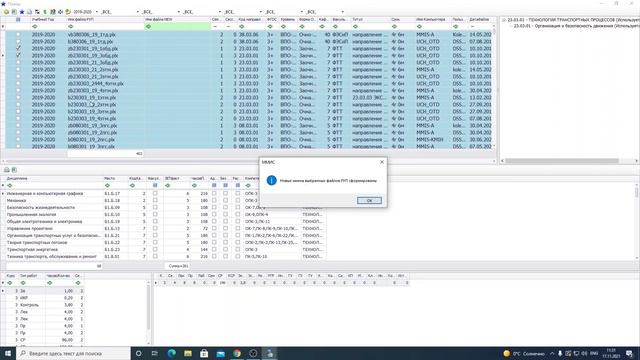Toggle Ад. checkbox for Управление проектами row

214,229
